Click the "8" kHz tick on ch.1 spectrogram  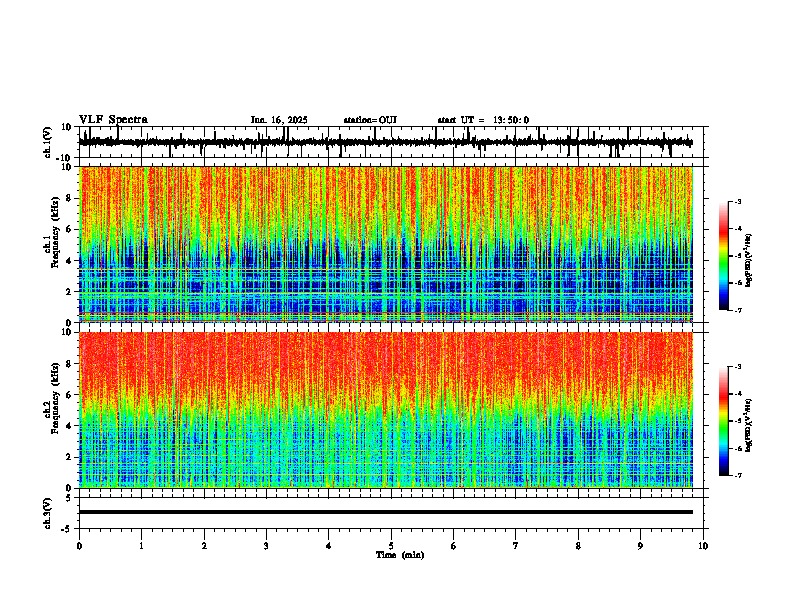point(69,198)
